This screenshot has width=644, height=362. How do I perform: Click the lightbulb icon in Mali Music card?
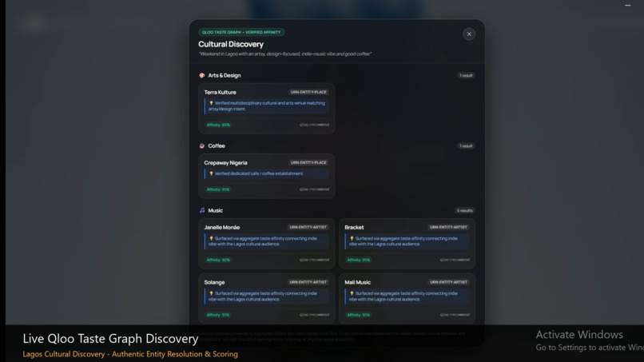352,293
